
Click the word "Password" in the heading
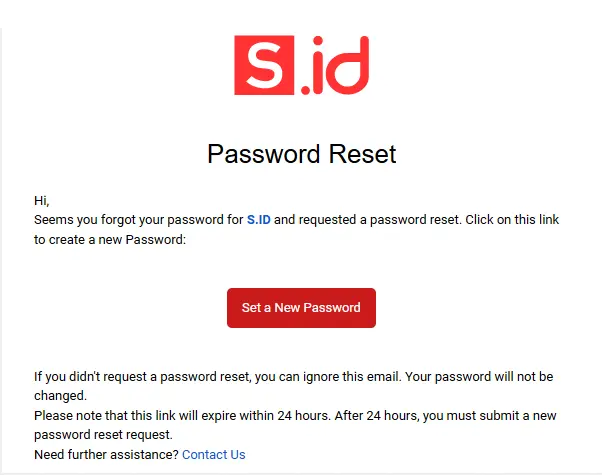(264, 154)
